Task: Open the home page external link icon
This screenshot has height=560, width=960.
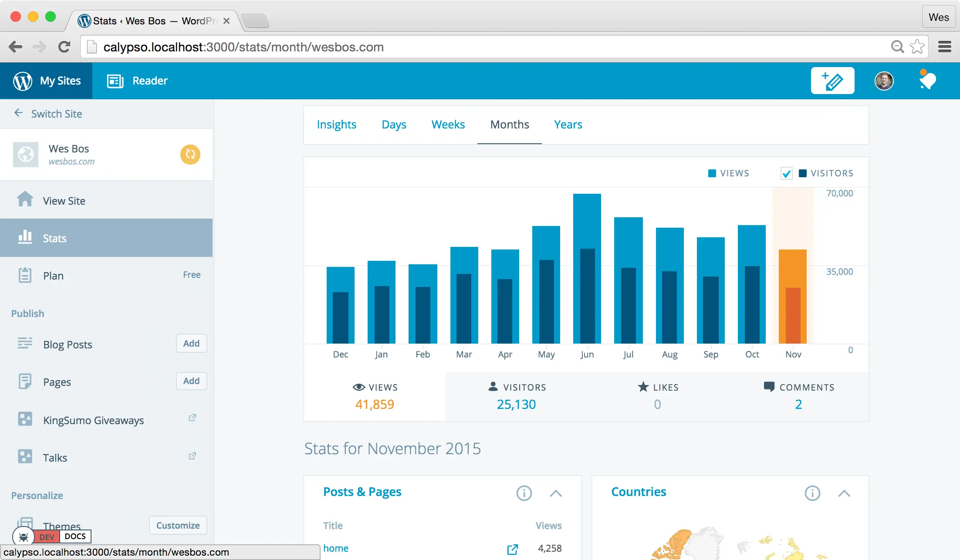Action: coord(513,549)
